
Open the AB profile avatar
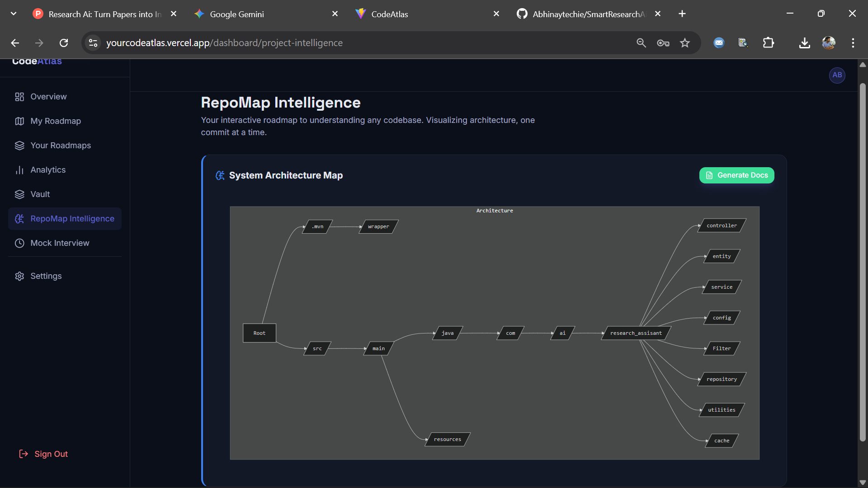point(837,75)
